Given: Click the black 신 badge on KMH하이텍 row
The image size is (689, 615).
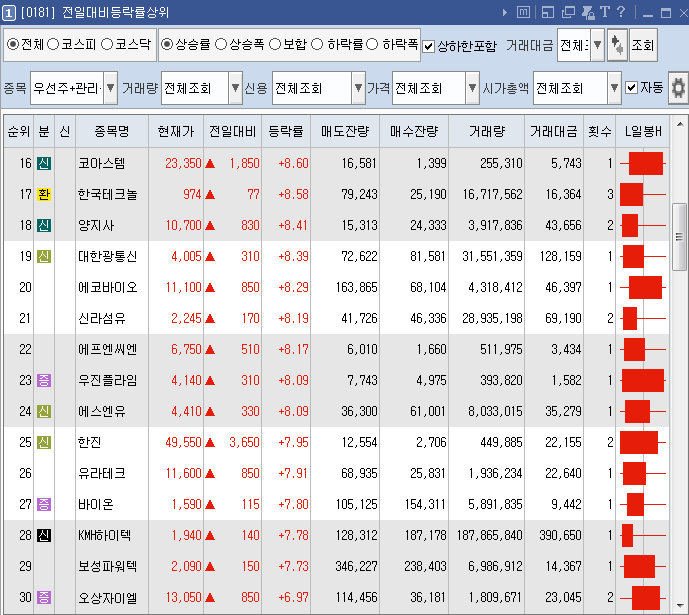Looking at the screenshot, I should tap(44, 535).
